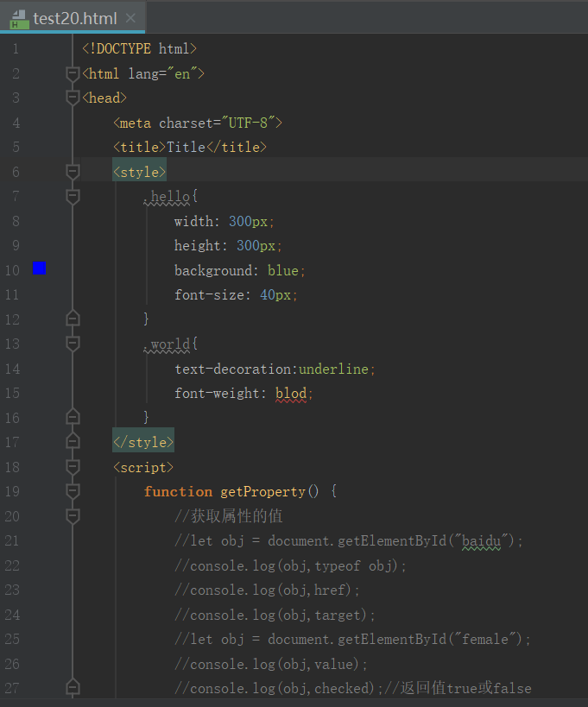Fold the getProperty function on line 19
The image size is (588, 707).
[73, 491]
